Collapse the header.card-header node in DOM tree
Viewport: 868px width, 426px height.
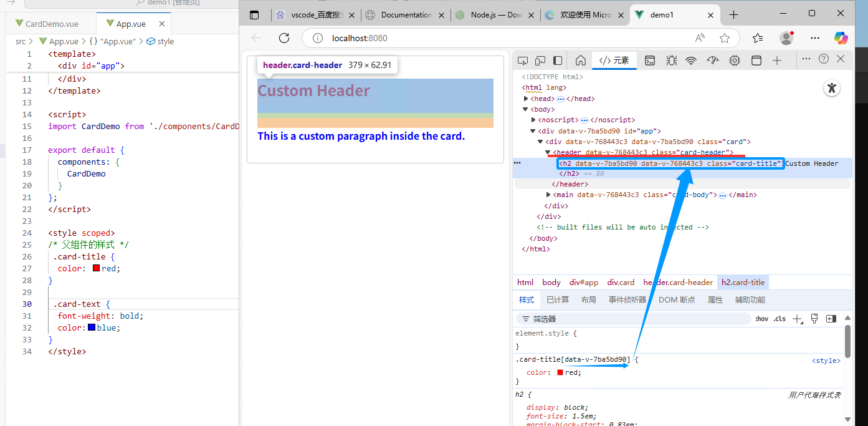(548, 152)
